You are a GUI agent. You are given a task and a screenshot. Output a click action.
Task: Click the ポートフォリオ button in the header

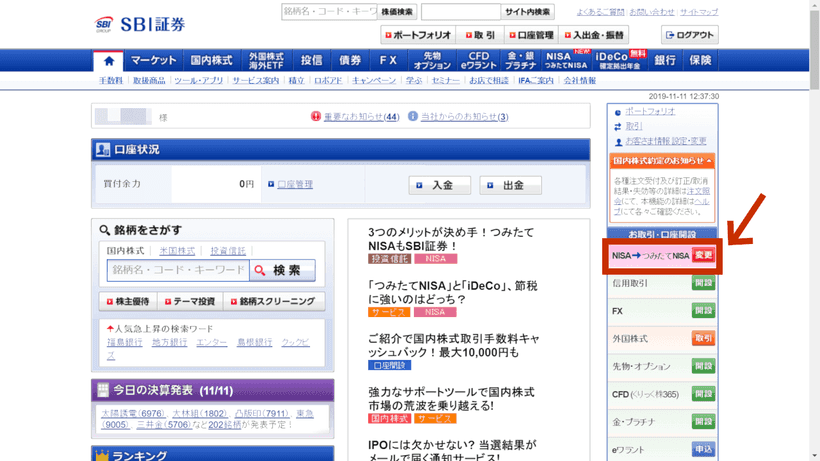(x=418, y=35)
